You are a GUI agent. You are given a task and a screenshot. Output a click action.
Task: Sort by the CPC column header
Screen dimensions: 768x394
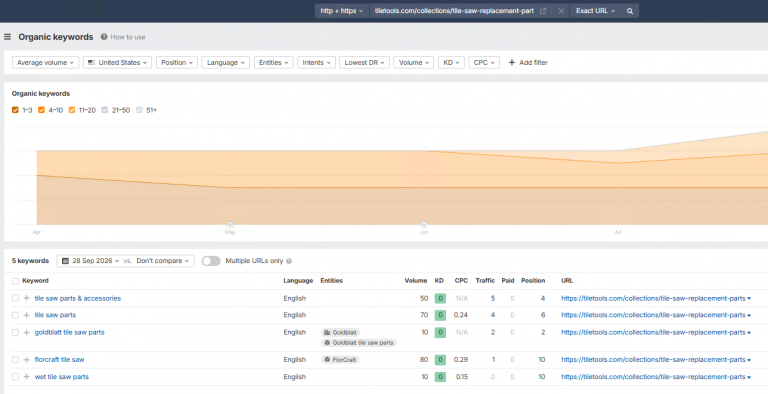pos(461,281)
